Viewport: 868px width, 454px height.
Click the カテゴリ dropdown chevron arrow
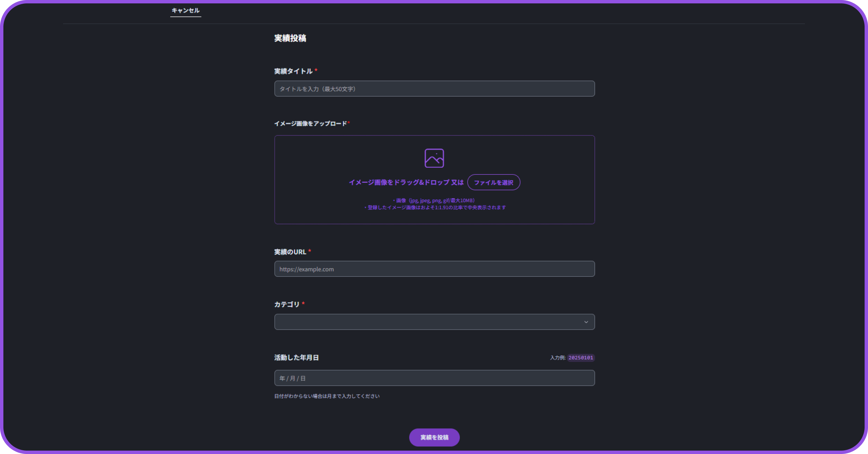pyautogui.click(x=586, y=322)
